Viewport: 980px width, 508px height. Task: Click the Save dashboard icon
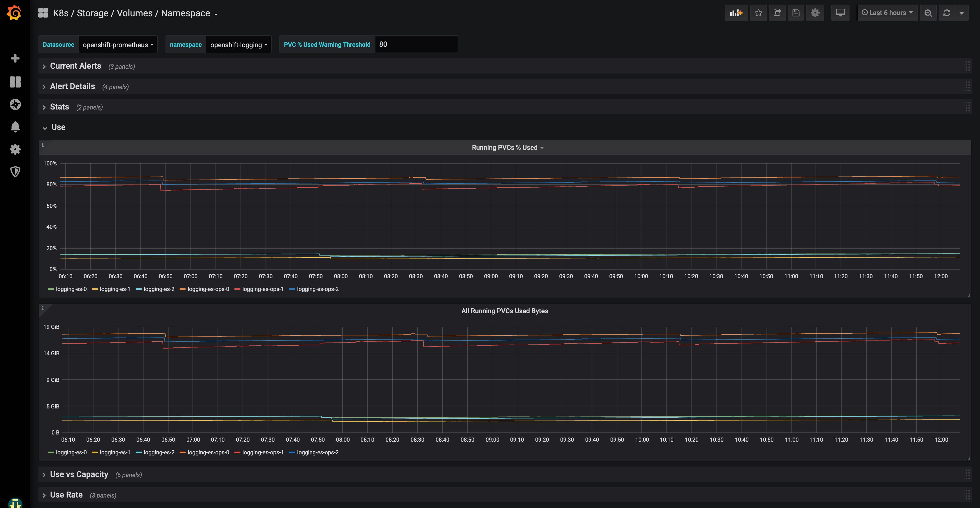coord(796,13)
